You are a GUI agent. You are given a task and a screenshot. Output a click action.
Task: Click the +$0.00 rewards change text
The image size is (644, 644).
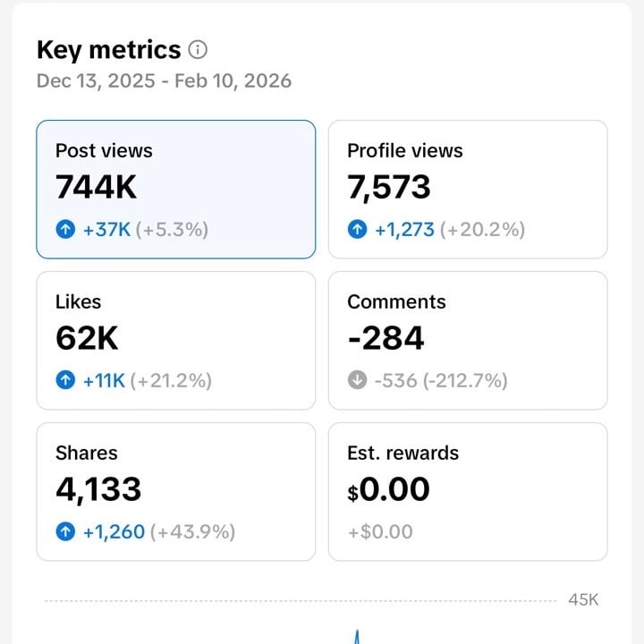click(x=380, y=532)
